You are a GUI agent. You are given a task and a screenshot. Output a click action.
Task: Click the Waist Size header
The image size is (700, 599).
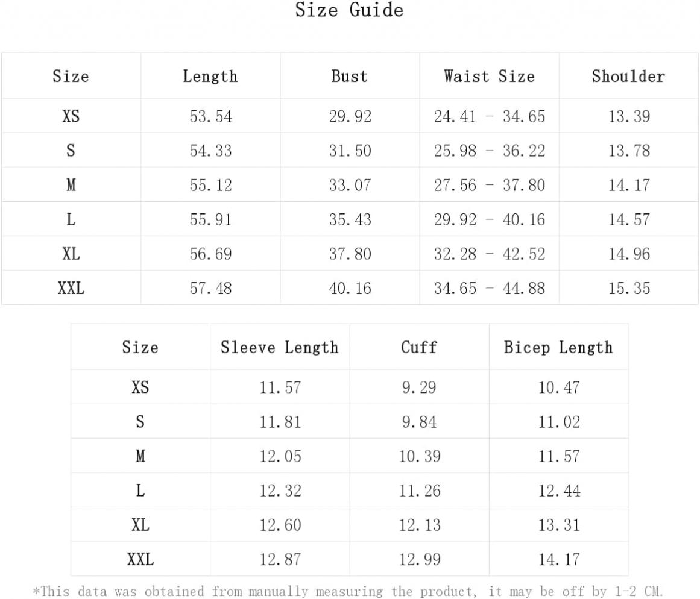490,77
